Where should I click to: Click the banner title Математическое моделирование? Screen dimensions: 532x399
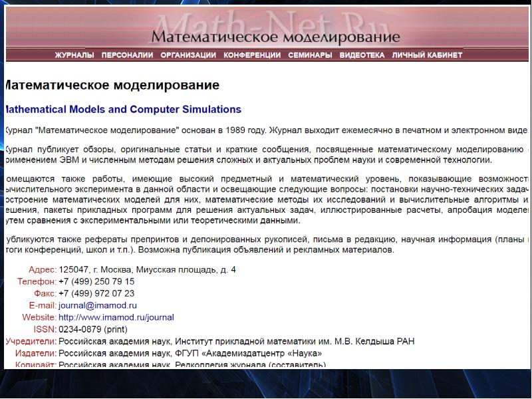[275, 37]
